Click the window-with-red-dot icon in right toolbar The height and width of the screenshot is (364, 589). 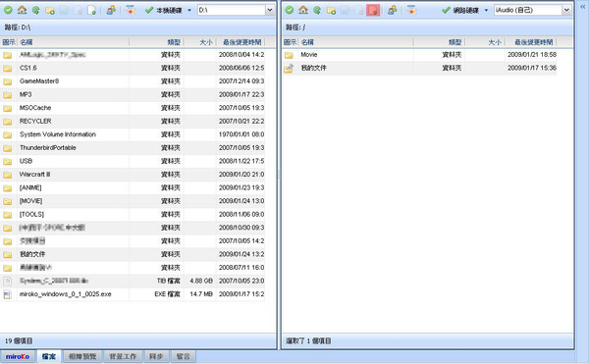click(411, 10)
